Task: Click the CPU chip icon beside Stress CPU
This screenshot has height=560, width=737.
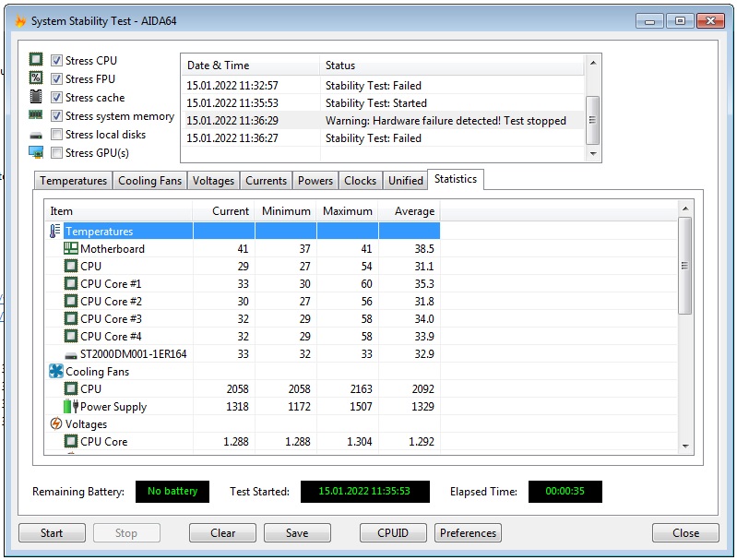Action: coord(36,60)
